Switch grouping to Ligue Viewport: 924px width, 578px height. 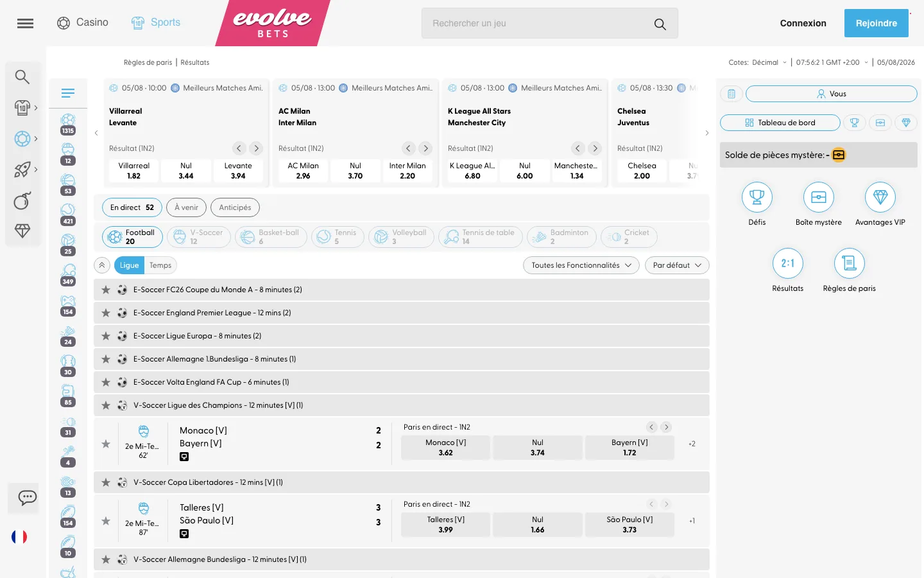click(129, 265)
